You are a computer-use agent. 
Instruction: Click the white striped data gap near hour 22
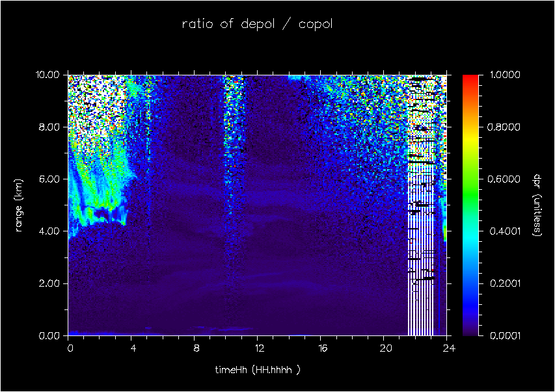pyautogui.click(x=421, y=205)
